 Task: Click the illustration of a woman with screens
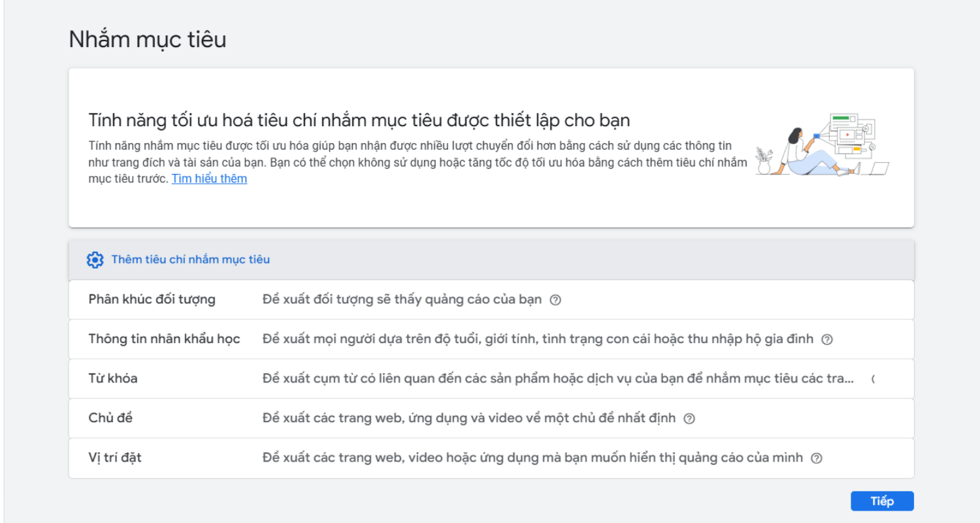[x=822, y=146]
